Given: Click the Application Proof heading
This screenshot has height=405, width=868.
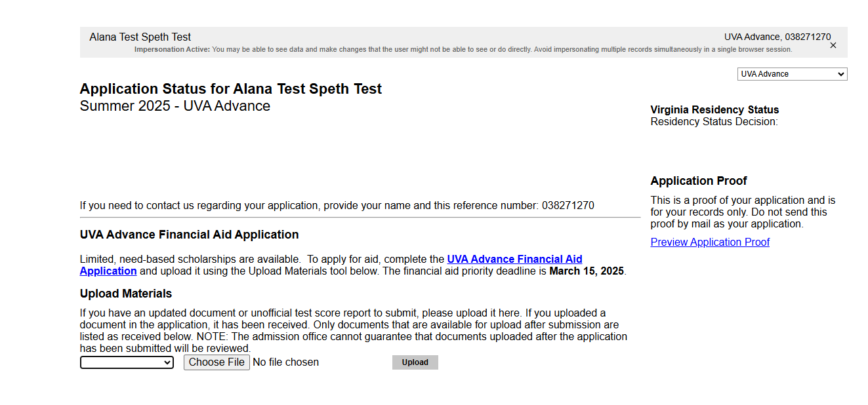Looking at the screenshot, I should 699,181.
